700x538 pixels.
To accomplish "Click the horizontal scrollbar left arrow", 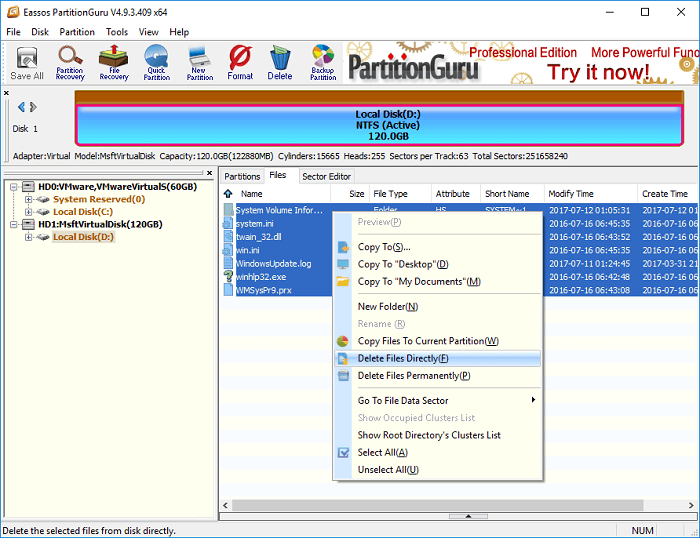I will coord(225,505).
